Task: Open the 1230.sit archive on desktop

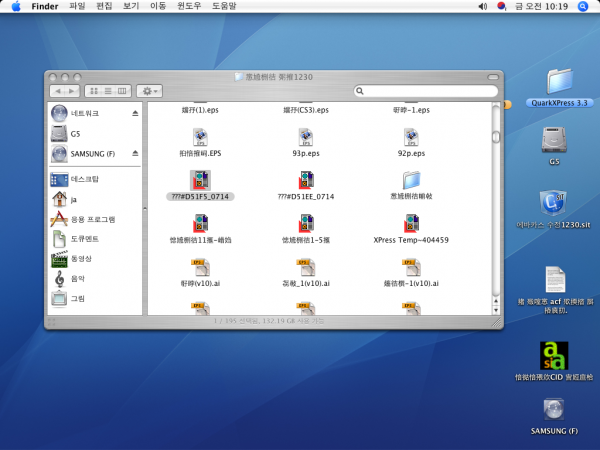Action: (x=555, y=203)
